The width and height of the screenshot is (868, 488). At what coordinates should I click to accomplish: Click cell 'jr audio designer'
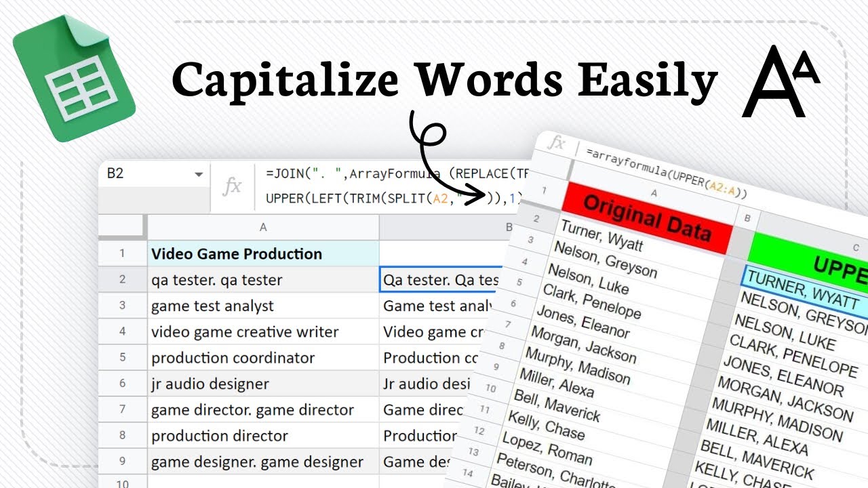263,384
